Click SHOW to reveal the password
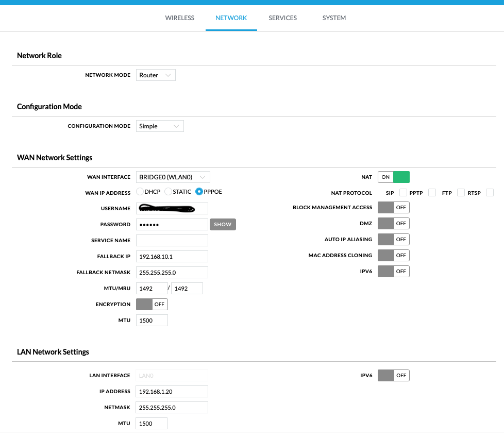 pyautogui.click(x=223, y=224)
